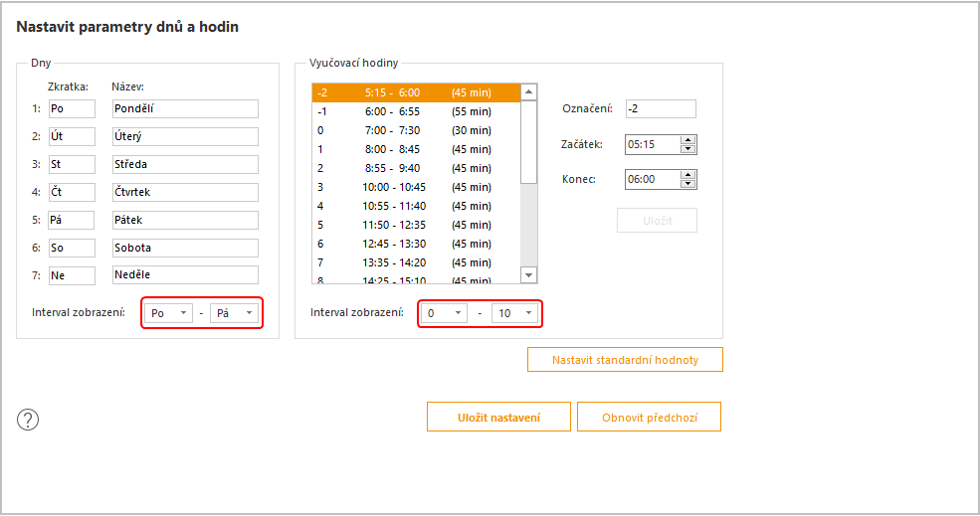Edit day 2 abbreviation field Út
Screen dimensions: 980x516
coord(72,136)
